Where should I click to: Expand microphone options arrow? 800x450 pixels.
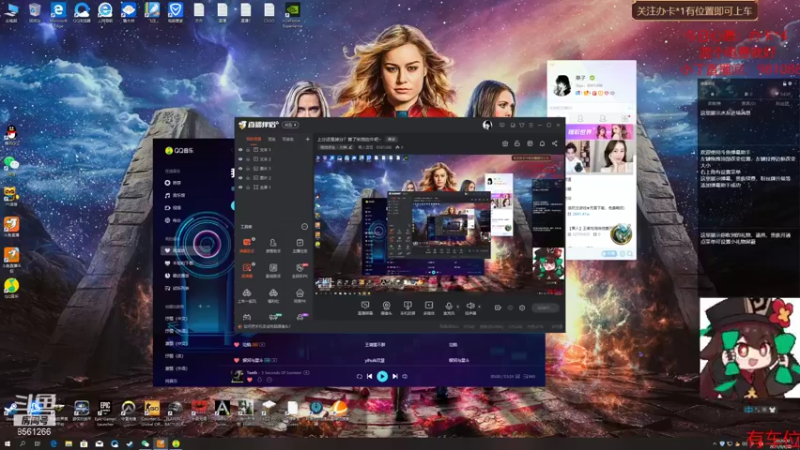pos(458,306)
